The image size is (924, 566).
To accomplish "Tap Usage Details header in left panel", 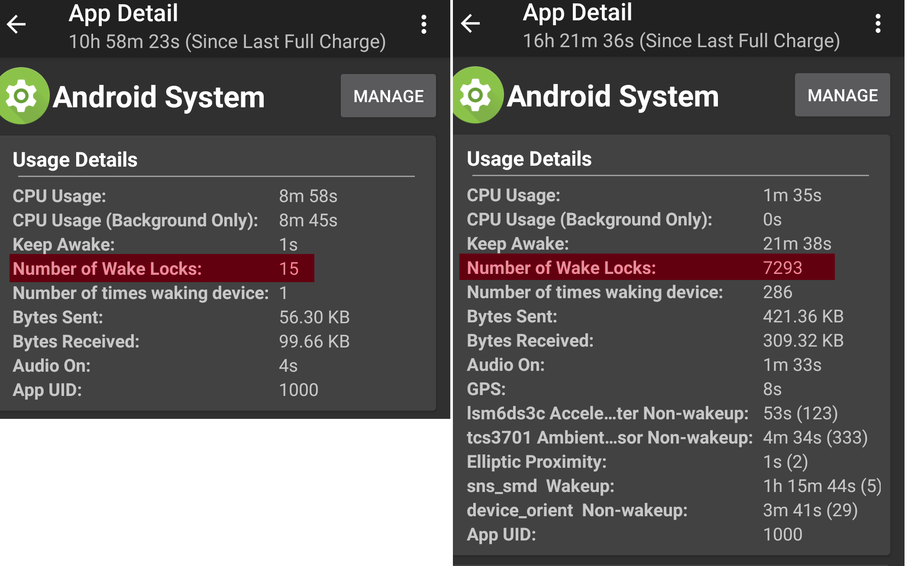I will pos(75,160).
